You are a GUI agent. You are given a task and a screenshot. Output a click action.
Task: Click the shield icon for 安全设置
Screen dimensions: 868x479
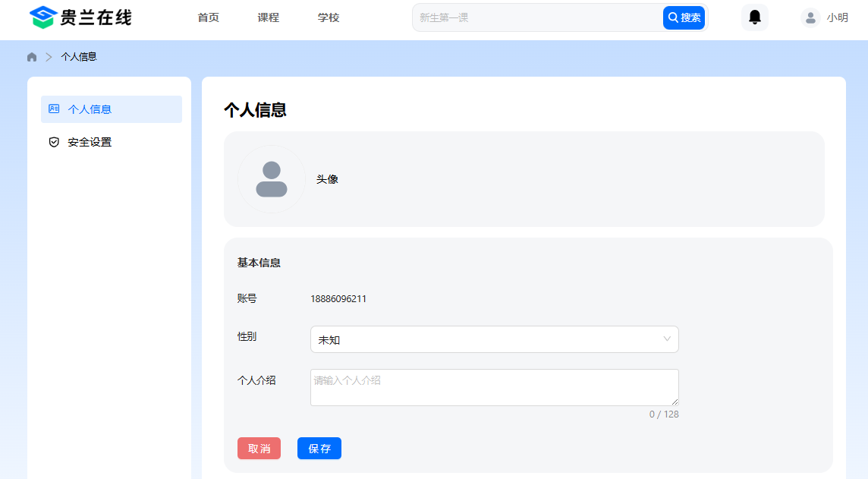(54, 142)
